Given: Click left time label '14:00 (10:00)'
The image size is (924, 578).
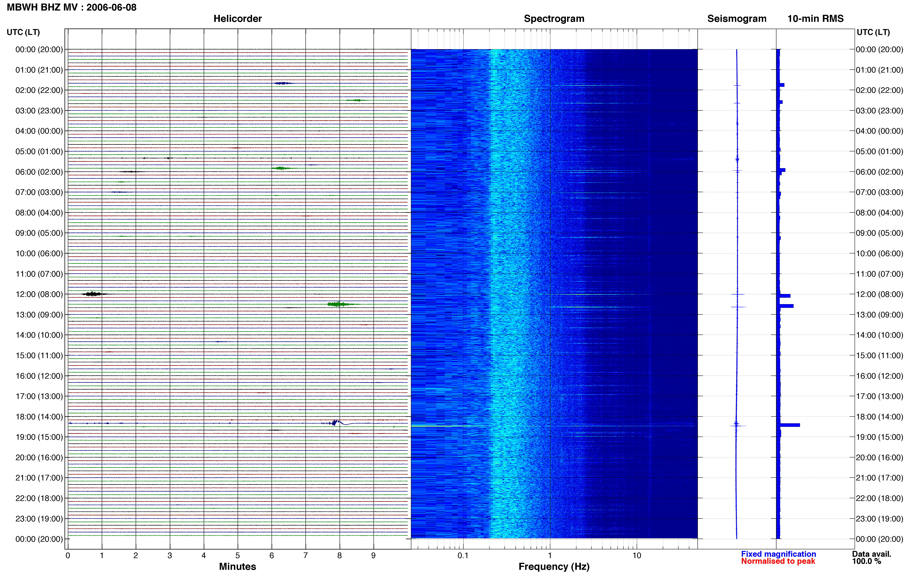Looking at the screenshot, I should [x=39, y=335].
